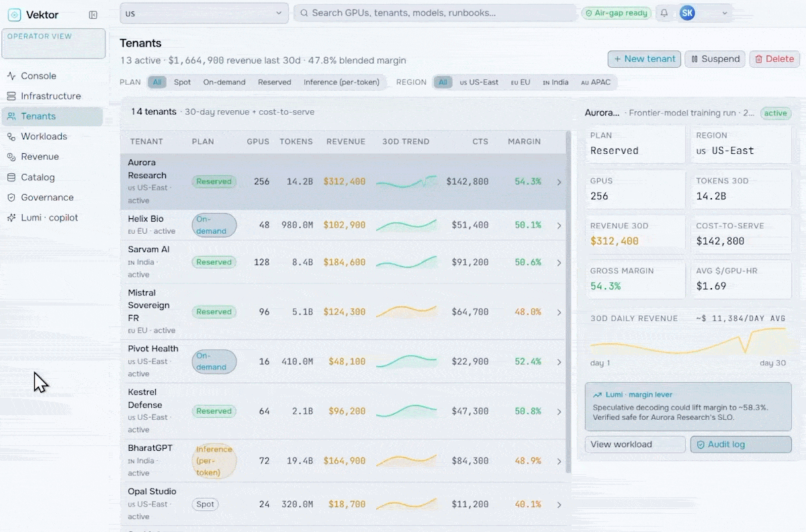The width and height of the screenshot is (806, 532).
Task: Filter plans by Inference (per-token)
Action: [x=341, y=82]
